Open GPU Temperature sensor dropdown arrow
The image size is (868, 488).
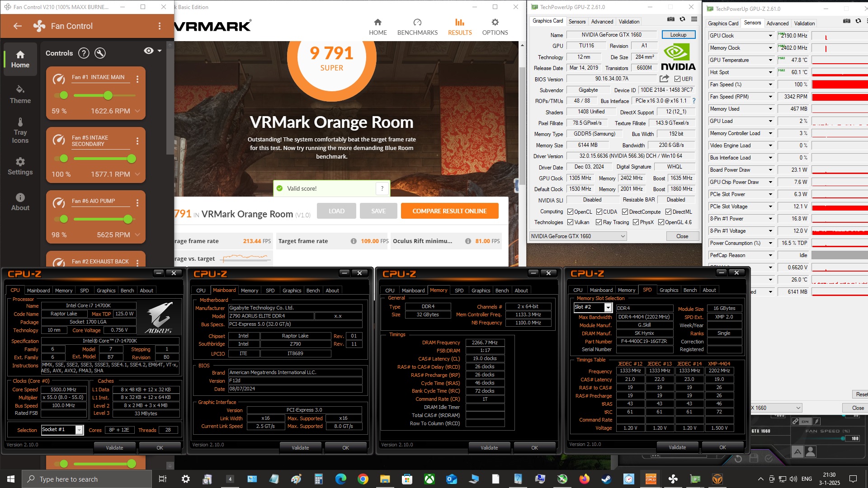pyautogui.click(x=770, y=60)
